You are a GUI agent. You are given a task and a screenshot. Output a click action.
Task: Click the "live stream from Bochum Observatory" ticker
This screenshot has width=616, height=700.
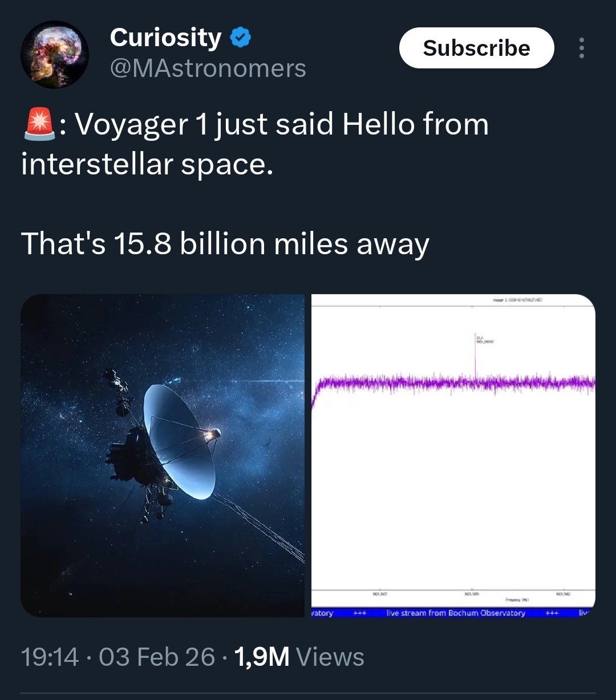(455, 613)
